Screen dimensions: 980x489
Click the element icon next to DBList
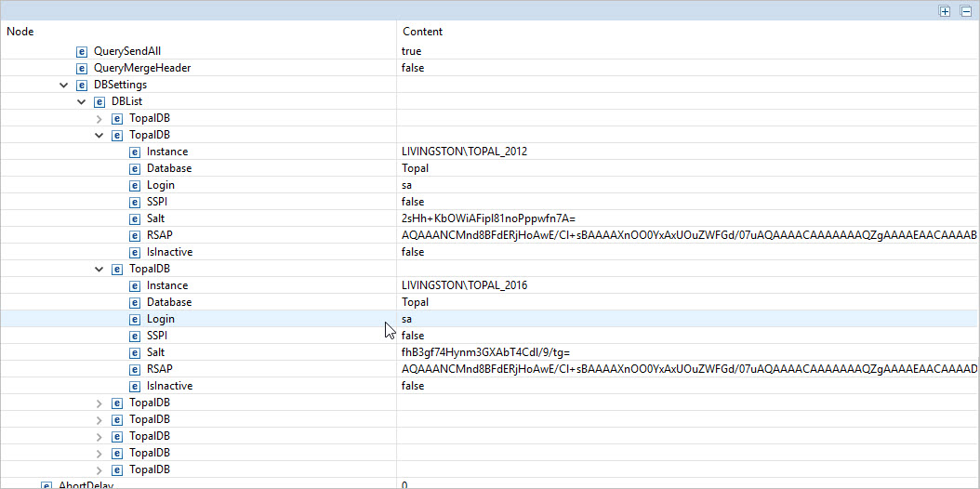[99, 101]
